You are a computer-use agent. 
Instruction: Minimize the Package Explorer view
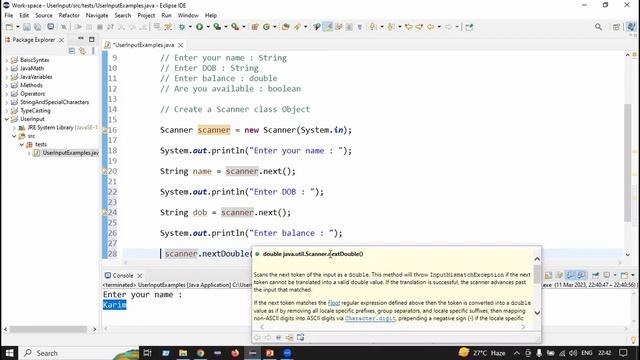coord(81,39)
